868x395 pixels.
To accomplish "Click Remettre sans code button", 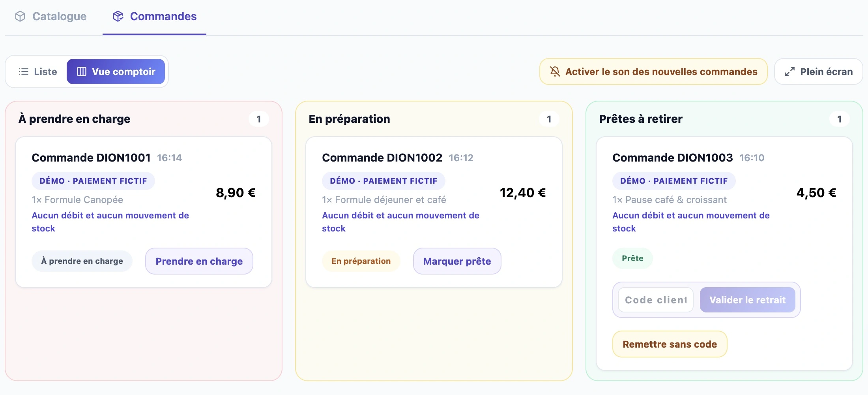I will pyautogui.click(x=670, y=344).
